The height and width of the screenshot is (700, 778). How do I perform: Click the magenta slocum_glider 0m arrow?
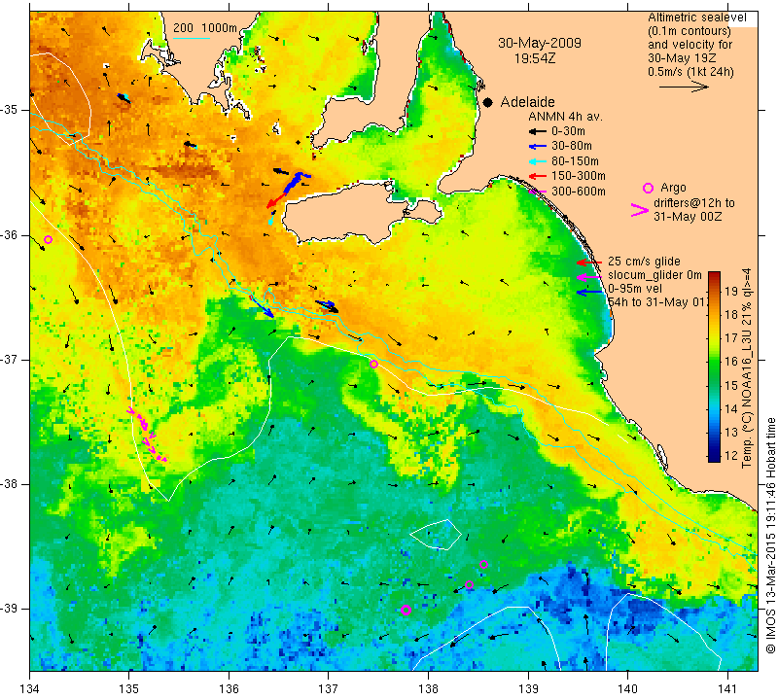588,276
